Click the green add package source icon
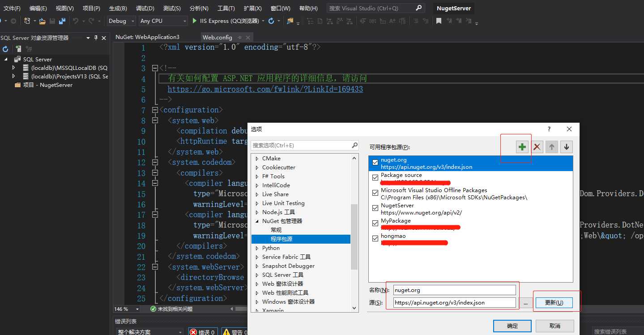 522,147
